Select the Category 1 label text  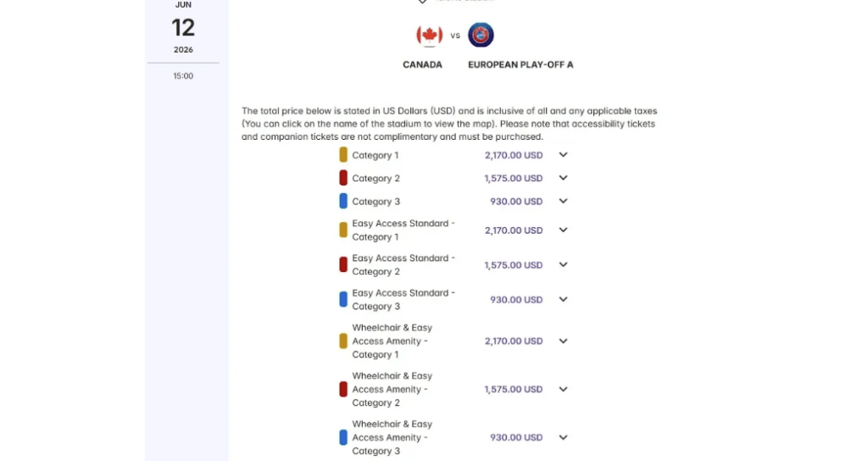[x=376, y=155]
